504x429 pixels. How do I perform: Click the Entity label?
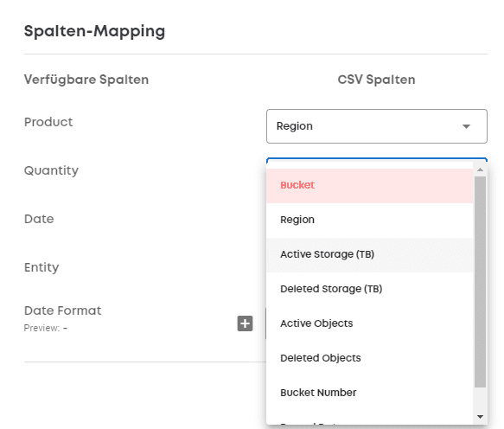41,267
